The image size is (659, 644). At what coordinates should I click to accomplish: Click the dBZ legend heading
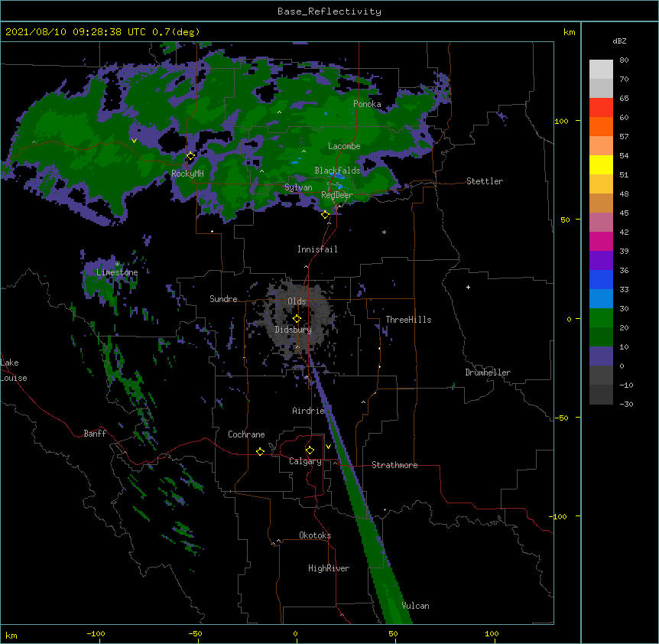pyautogui.click(x=619, y=41)
